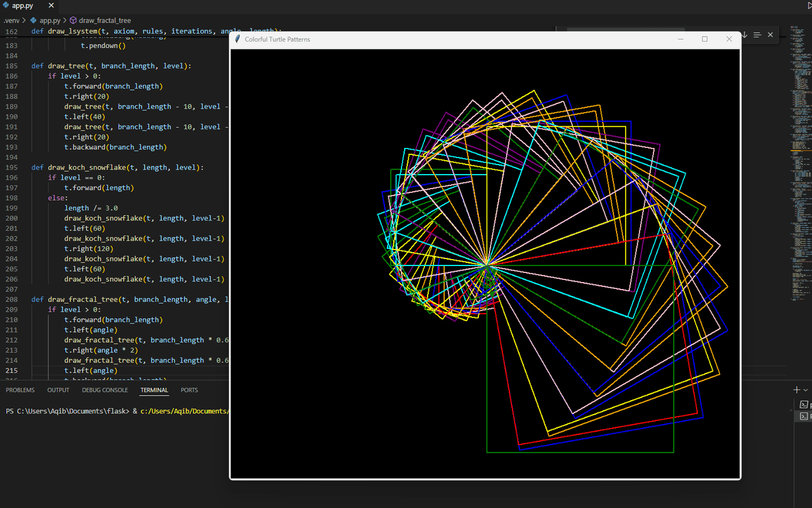This screenshot has height=508, width=812.
Task: Expand the app.py breadcrumb item
Action: coord(49,20)
